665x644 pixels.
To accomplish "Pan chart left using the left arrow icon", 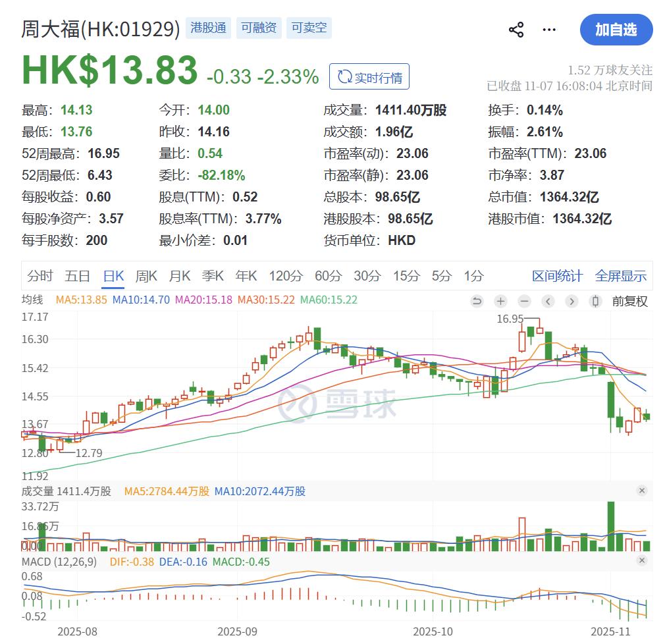I will [x=547, y=301].
